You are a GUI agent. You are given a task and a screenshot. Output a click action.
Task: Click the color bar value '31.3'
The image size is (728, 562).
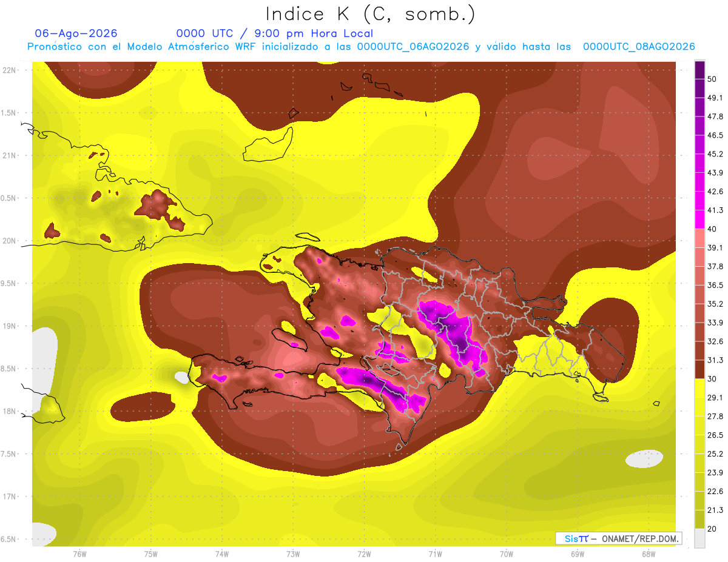[715, 360]
